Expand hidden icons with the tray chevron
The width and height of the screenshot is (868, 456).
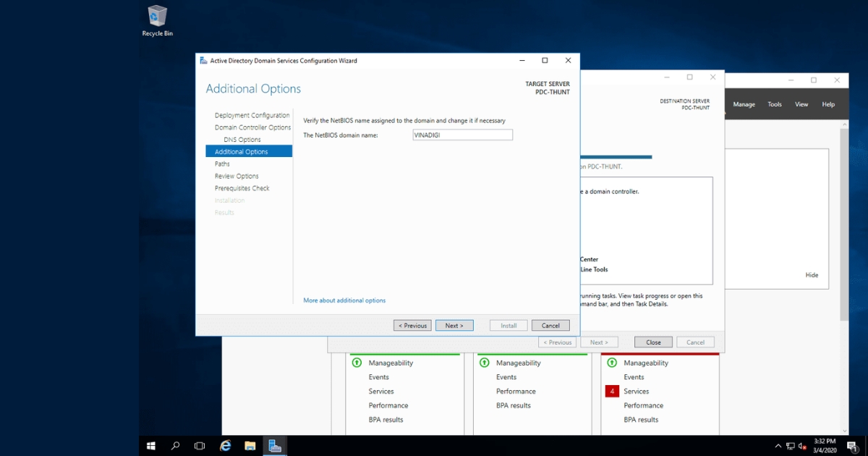click(779, 446)
